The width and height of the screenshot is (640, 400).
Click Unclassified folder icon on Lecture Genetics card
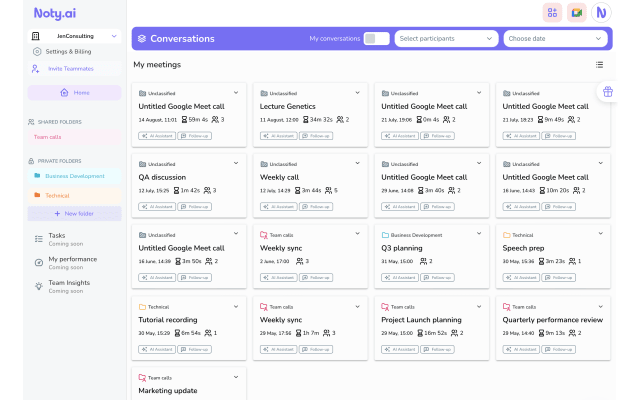point(264,93)
